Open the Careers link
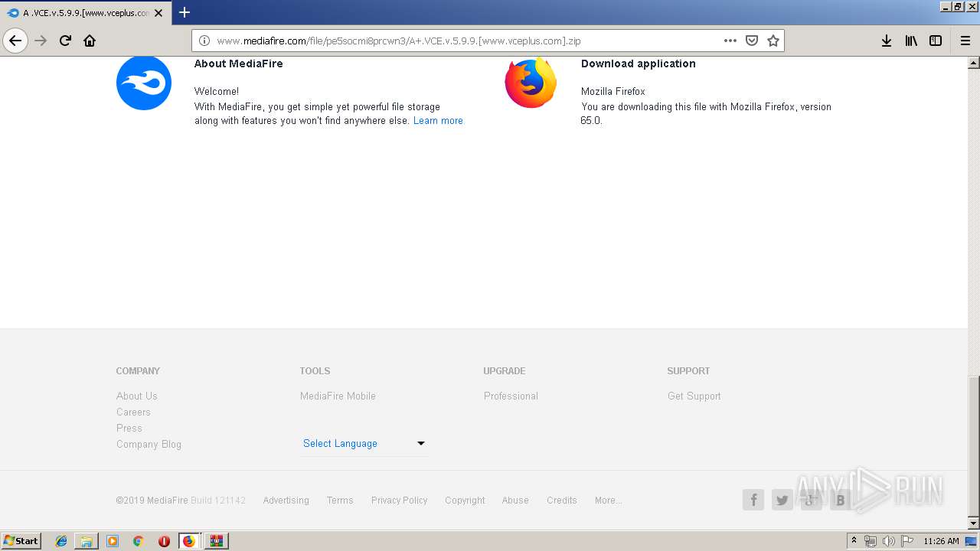Viewport: 980px width, 551px height. [133, 412]
